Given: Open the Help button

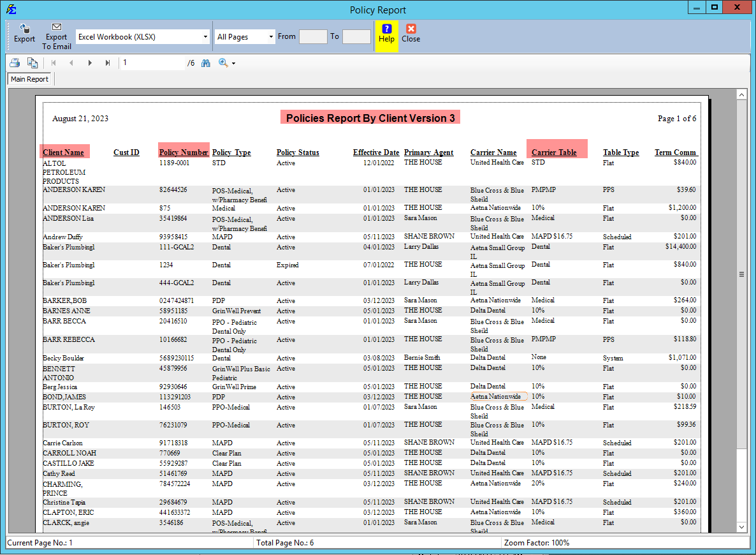Looking at the screenshot, I should click(x=386, y=34).
